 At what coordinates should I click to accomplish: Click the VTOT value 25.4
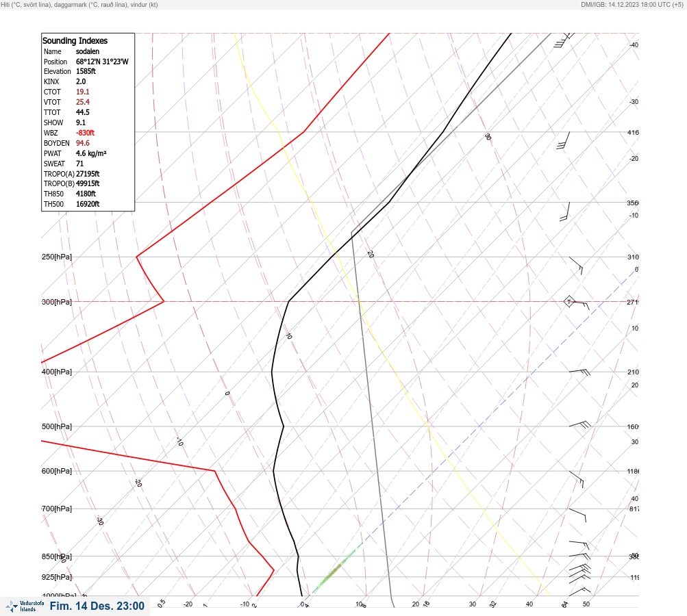[82, 102]
